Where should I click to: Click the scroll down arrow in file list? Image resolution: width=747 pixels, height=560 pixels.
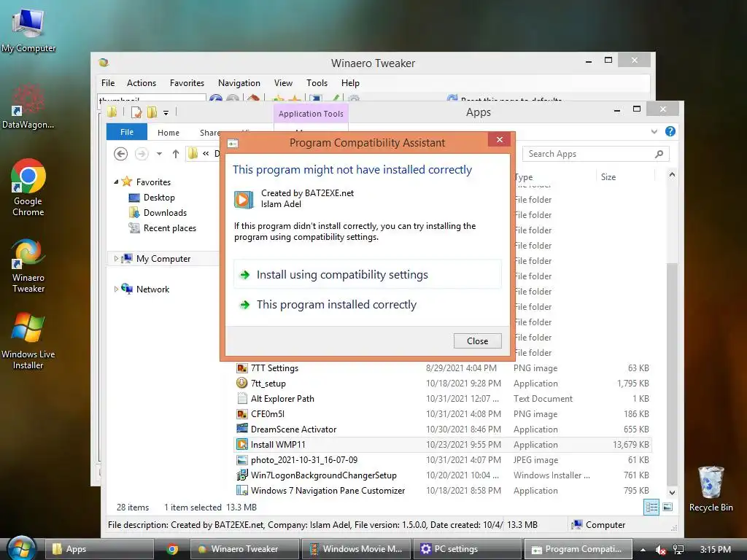pos(672,492)
